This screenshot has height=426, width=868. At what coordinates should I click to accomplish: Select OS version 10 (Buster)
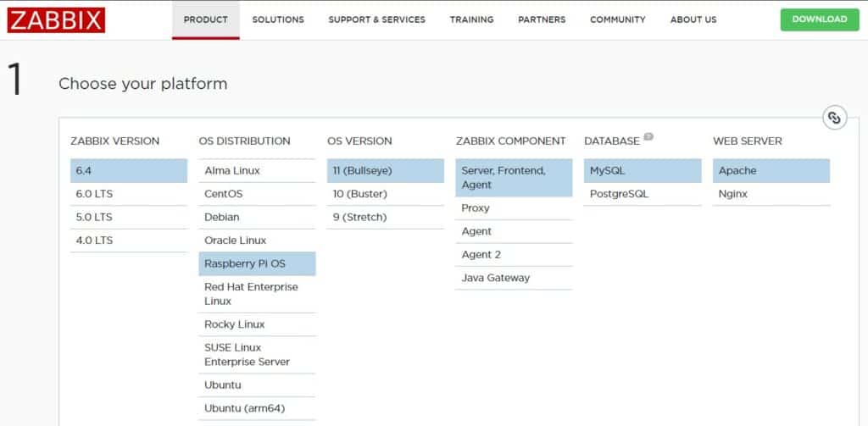coord(386,194)
